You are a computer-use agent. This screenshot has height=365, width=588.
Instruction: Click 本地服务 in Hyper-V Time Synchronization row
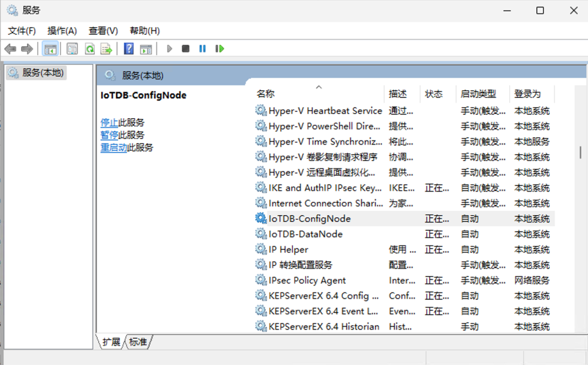coord(532,142)
